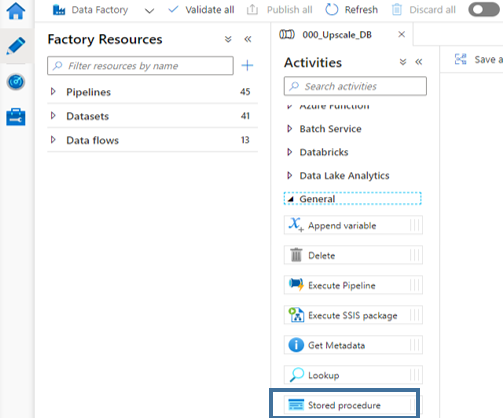503x418 pixels.
Task: Grab the drag handle on Get Metadata
Action: (x=415, y=345)
